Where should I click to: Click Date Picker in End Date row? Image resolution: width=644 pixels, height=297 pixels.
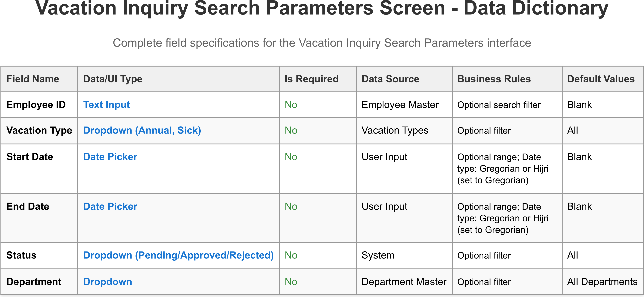click(x=110, y=206)
